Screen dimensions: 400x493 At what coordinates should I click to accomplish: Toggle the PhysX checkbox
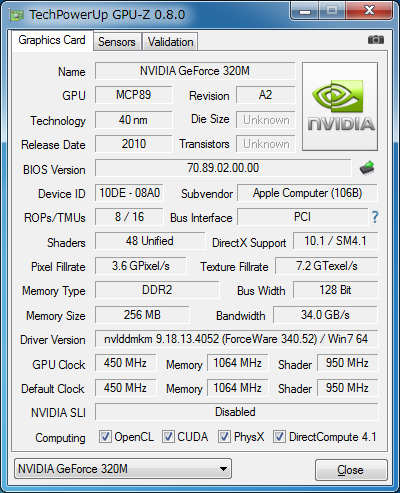[224, 436]
